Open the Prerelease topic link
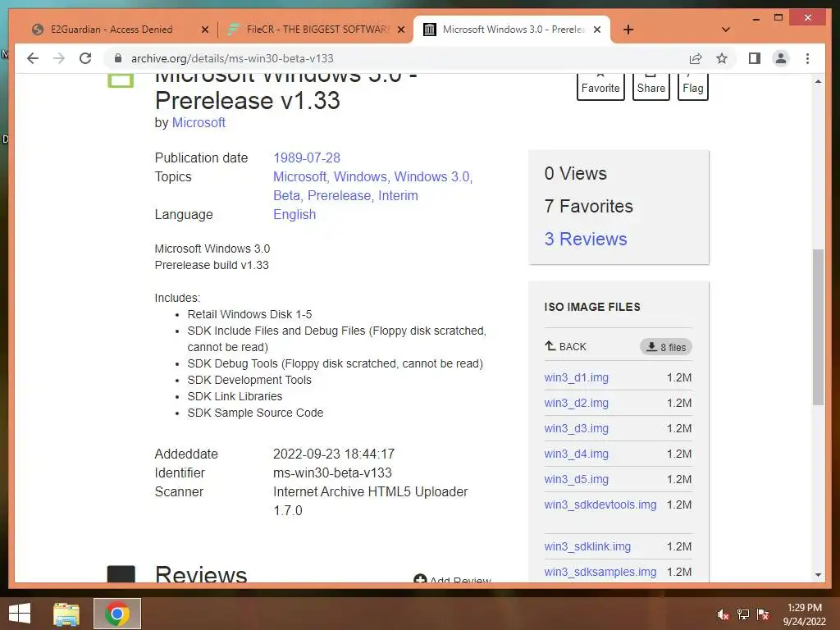The image size is (840, 630). tap(340, 195)
